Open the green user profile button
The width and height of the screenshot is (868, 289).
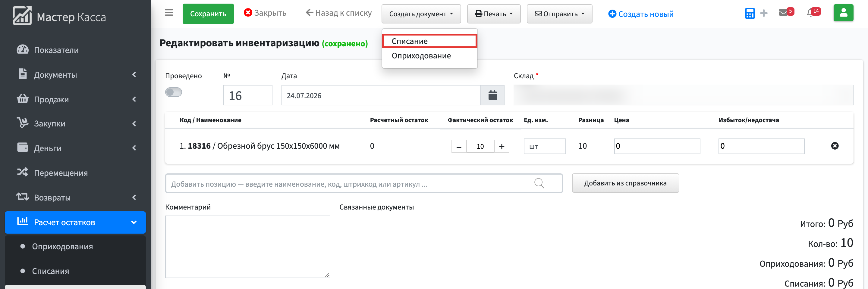[x=843, y=13]
